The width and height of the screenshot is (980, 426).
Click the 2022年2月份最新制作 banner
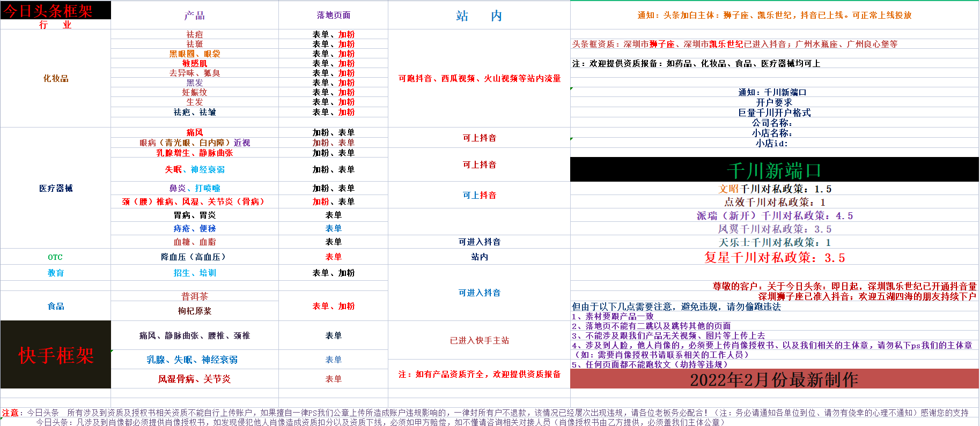click(774, 379)
